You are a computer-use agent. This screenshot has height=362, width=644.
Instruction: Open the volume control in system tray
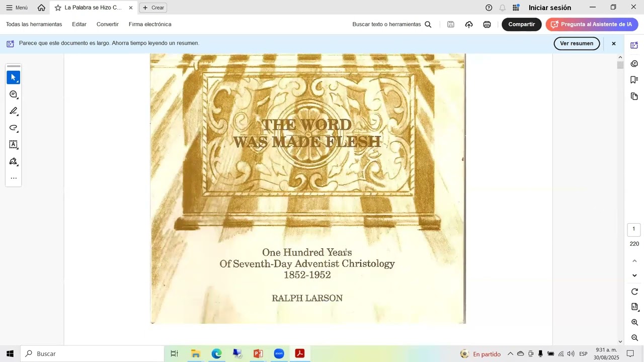click(571, 354)
